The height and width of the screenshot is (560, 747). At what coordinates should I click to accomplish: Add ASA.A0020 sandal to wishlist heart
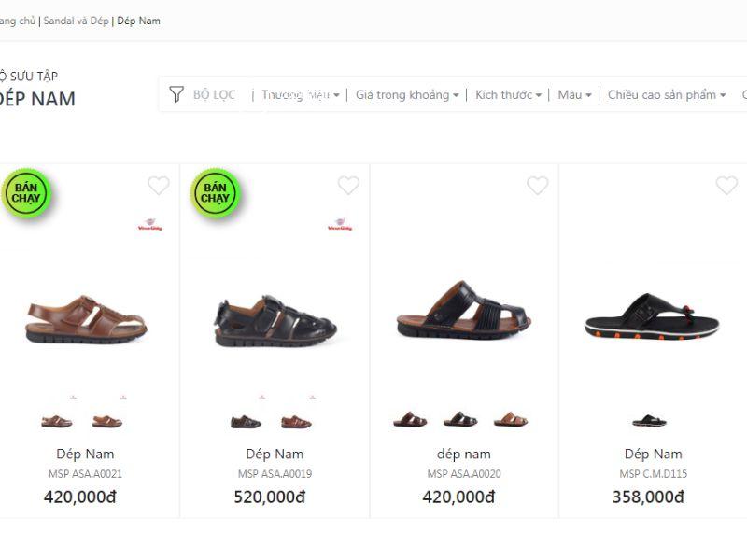[x=538, y=186]
